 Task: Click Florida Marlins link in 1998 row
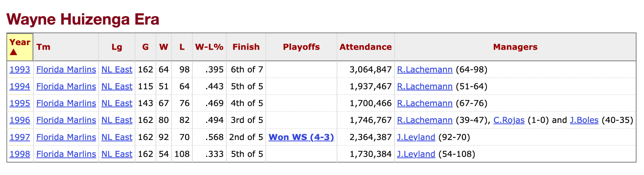click(x=66, y=154)
